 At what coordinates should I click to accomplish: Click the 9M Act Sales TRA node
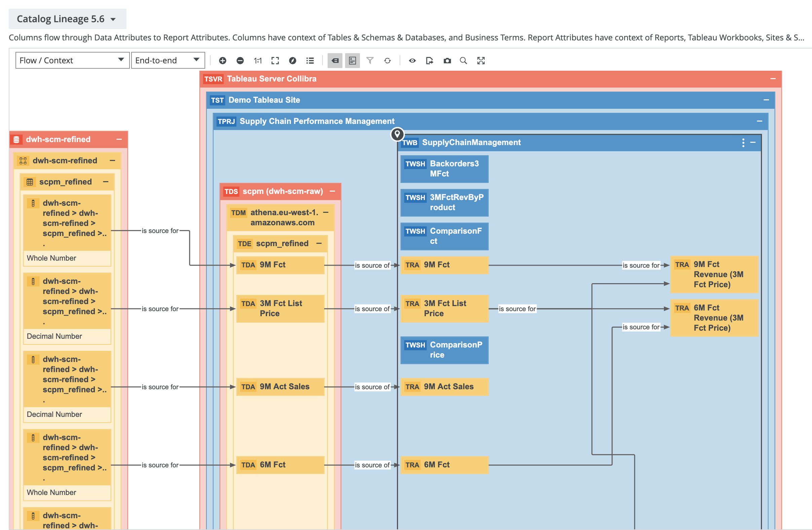tap(444, 387)
